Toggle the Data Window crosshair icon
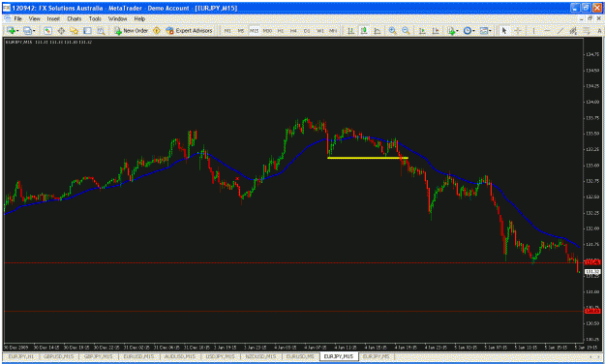Screen dimensions: 605x364 click(61, 31)
